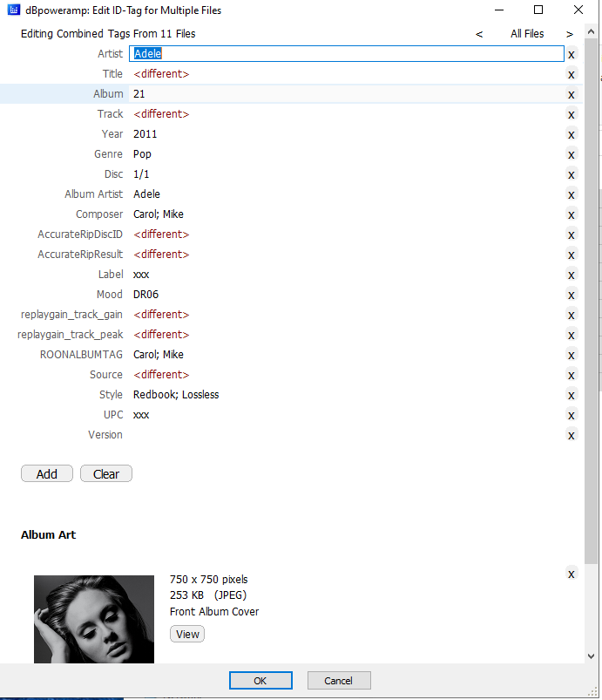Click the Year value 2011

coord(145,134)
